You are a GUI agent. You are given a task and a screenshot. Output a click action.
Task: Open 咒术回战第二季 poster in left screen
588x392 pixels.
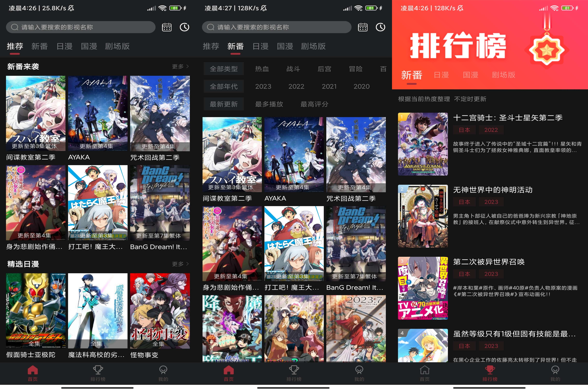[x=160, y=113]
